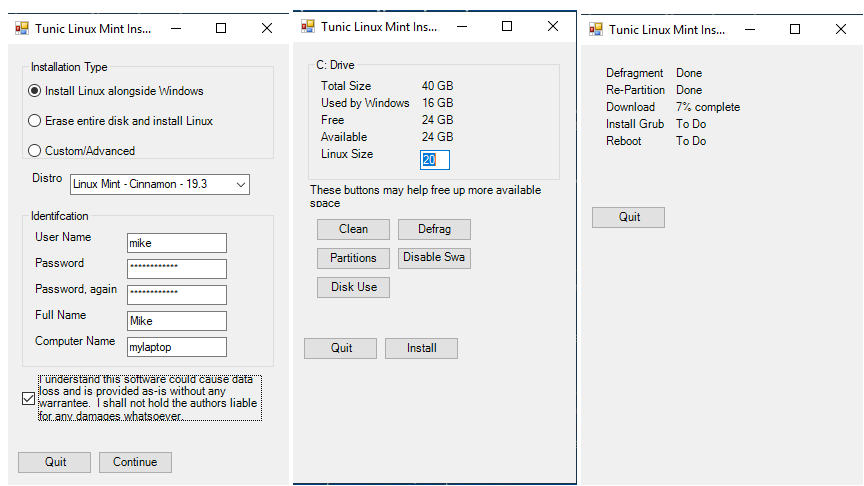Click the app icon in progress window title bar

coord(596,29)
